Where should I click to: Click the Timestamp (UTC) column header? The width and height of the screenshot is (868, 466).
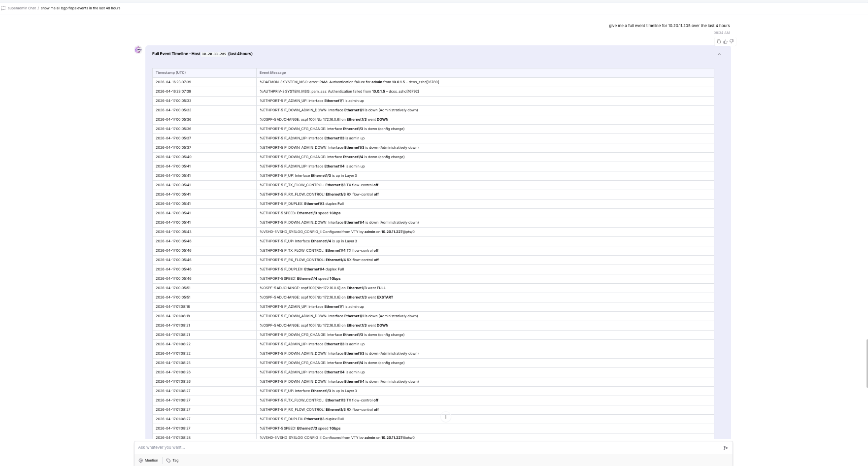tap(171, 73)
